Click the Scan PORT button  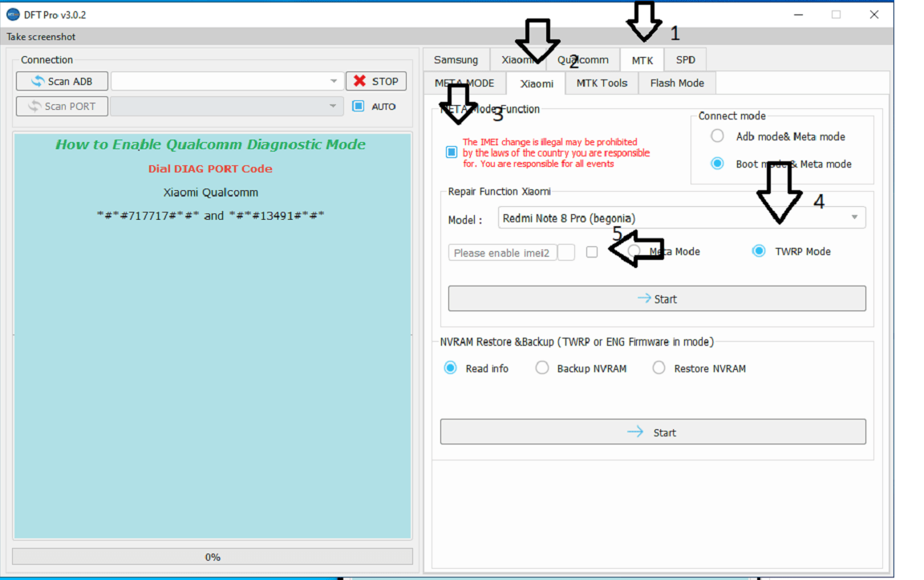pyautogui.click(x=62, y=106)
